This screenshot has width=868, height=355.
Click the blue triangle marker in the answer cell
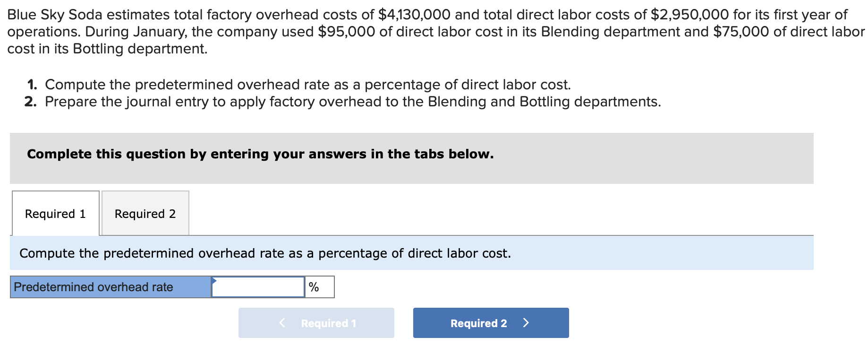[x=214, y=280]
